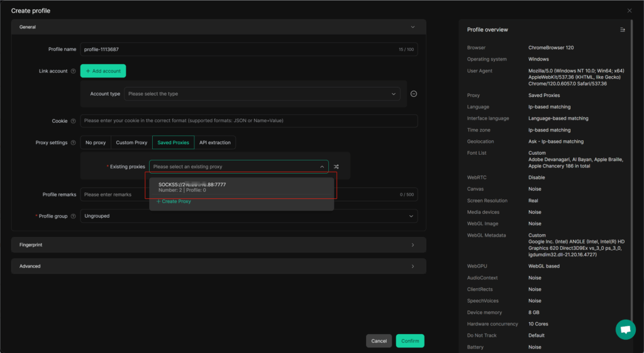Click the shuffle icon beside Existing proxies
The image size is (644, 353).
336,167
